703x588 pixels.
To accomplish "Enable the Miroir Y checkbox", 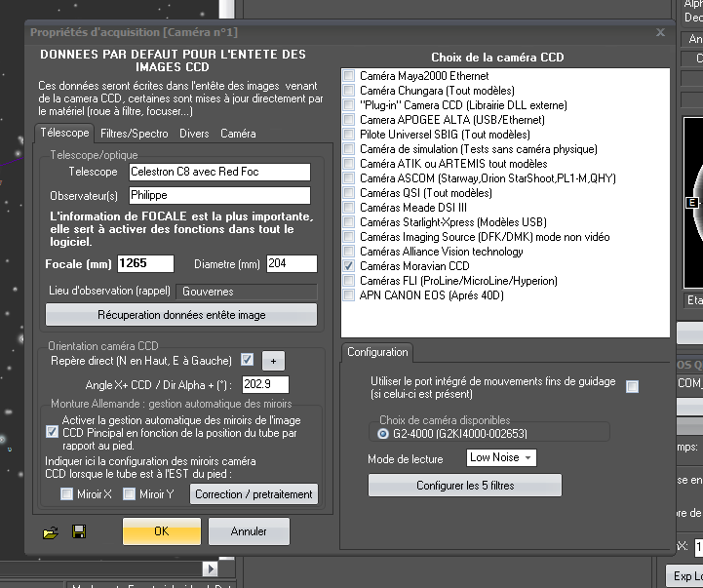I will [x=130, y=494].
